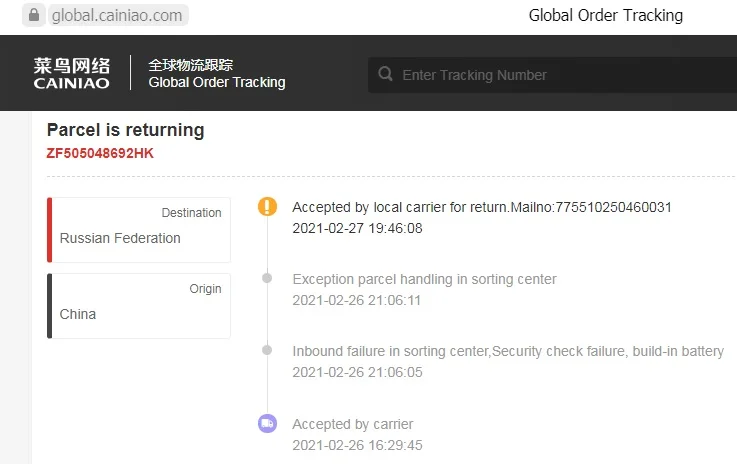737x464 pixels.
Task: Click the search magnifier icon
Action: pos(385,75)
